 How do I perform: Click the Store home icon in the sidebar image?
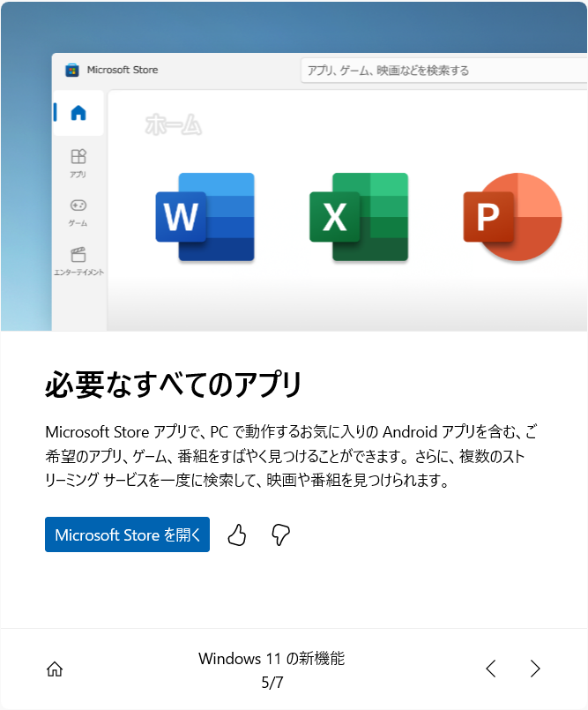(78, 112)
